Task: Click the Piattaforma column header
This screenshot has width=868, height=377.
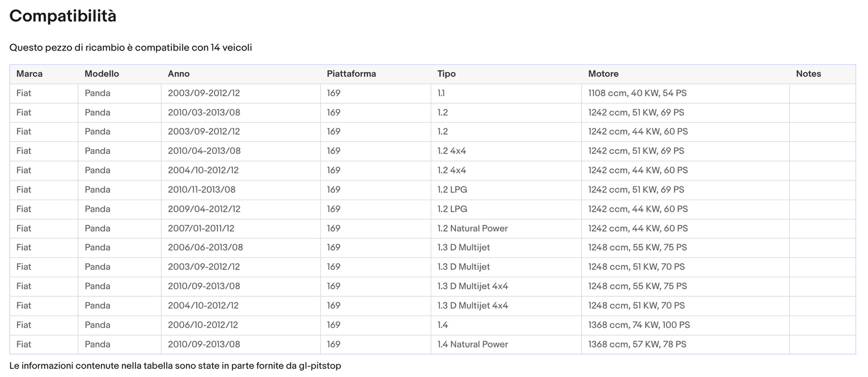Action: pyautogui.click(x=351, y=74)
